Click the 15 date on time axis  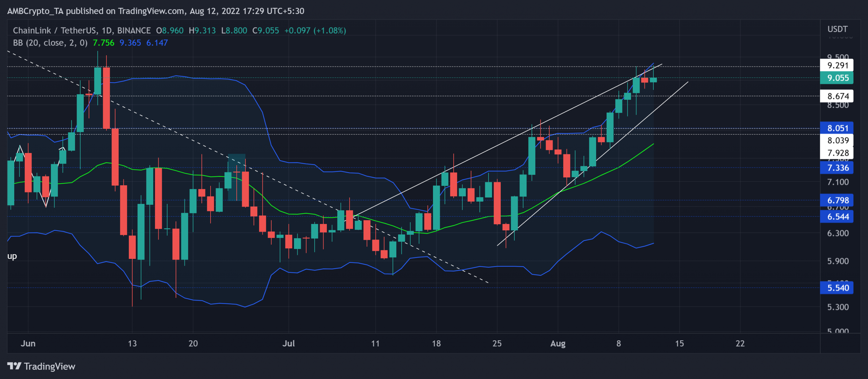pos(679,343)
